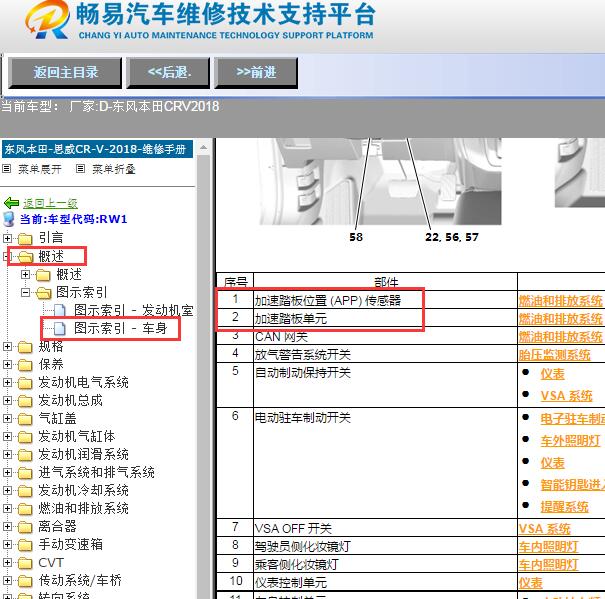This screenshot has width=605, height=599.
Task: Select the 手动变速箱 tree item
Action: pos(70,544)
